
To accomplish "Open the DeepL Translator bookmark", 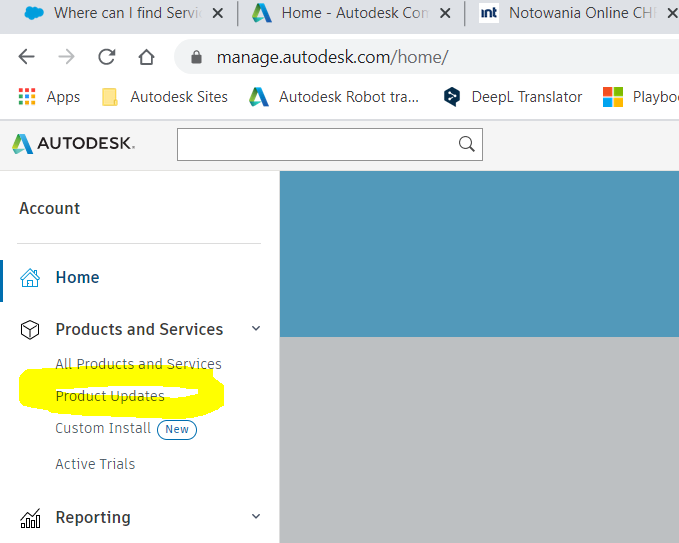I will tap(513, 97).
